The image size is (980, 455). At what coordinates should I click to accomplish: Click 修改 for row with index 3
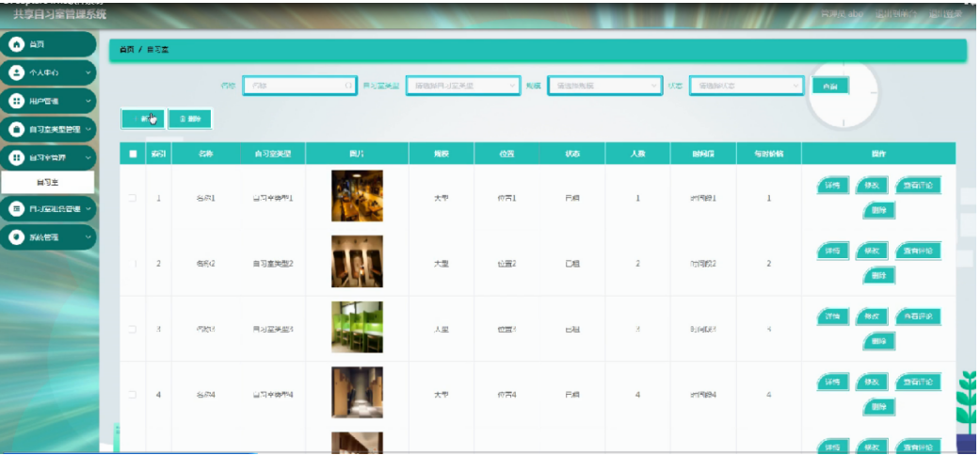coord(871,317)
